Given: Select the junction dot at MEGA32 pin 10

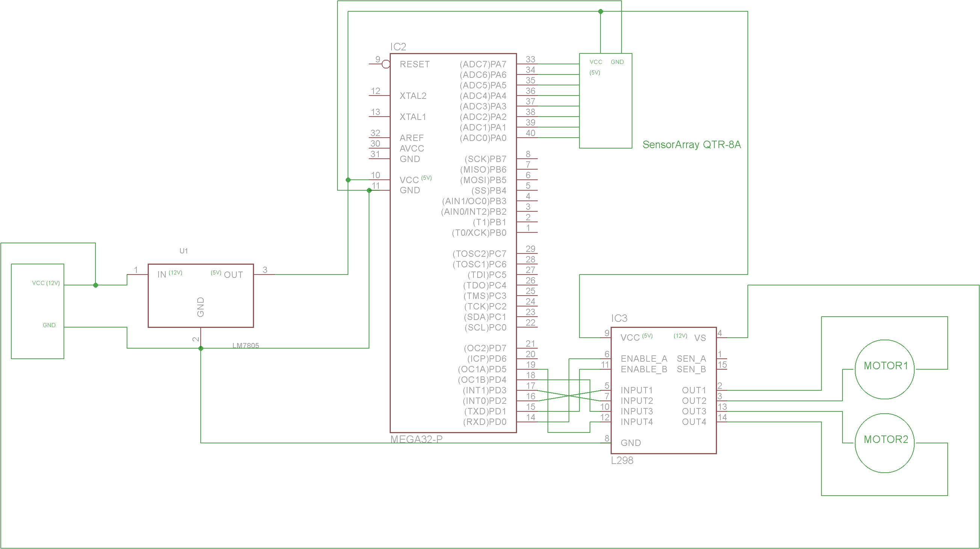Looking at the screenshot, I should tap(348, 180).
